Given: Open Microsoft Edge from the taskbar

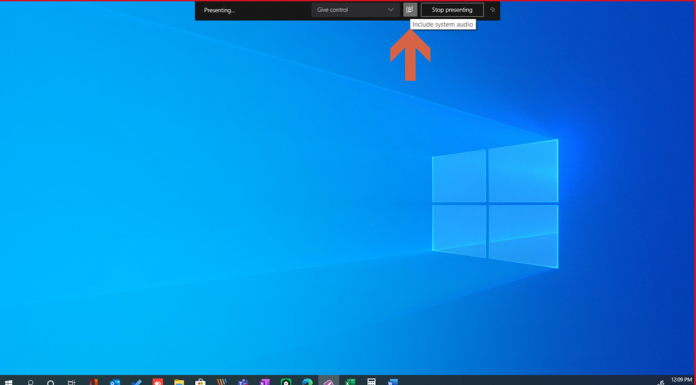Looking at the screenshot, I should tap(307, 382).
